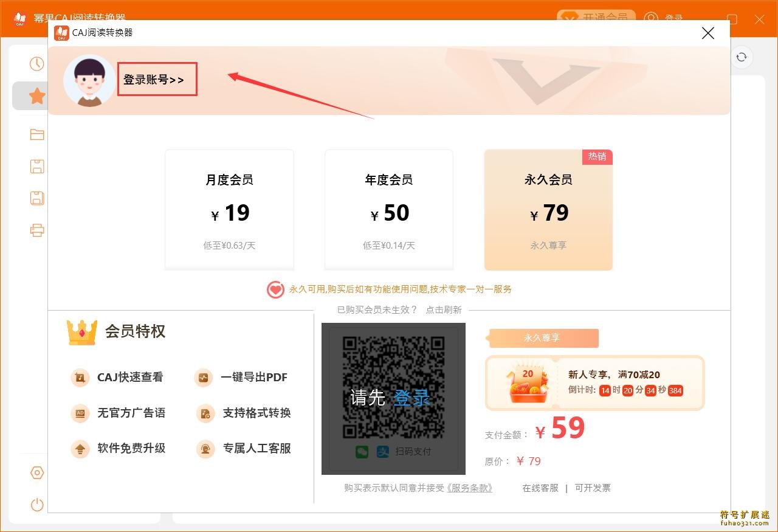Click the CAJ快速查看 privilege icon

click(x=80, y=378)
